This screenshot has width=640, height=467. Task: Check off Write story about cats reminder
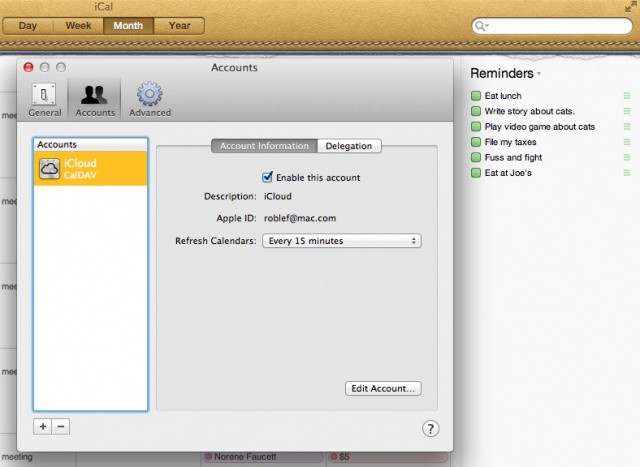476,111
